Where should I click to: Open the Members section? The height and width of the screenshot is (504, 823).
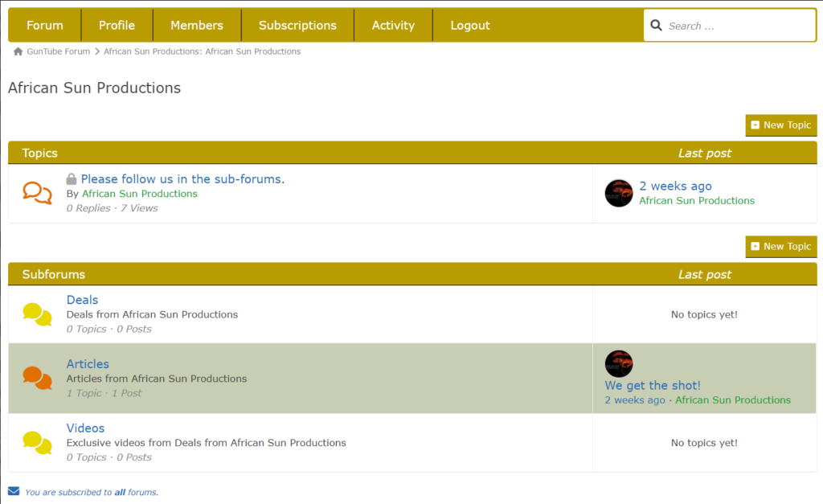point(196,25)
